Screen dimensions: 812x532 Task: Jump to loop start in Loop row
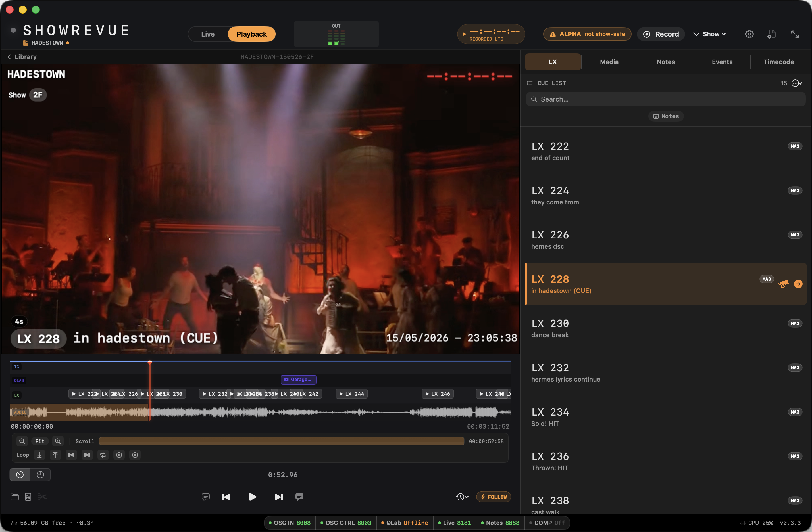(71, 455)
